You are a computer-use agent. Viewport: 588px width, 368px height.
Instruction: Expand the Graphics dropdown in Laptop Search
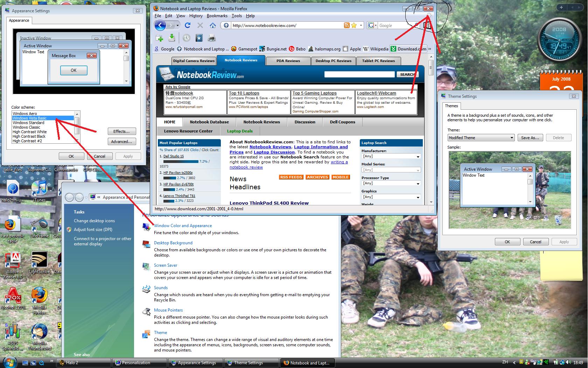click(x=418, y=197)
